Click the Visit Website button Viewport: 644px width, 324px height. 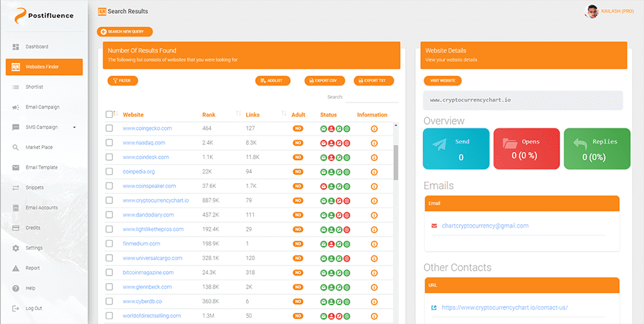(x=442, y=80)
